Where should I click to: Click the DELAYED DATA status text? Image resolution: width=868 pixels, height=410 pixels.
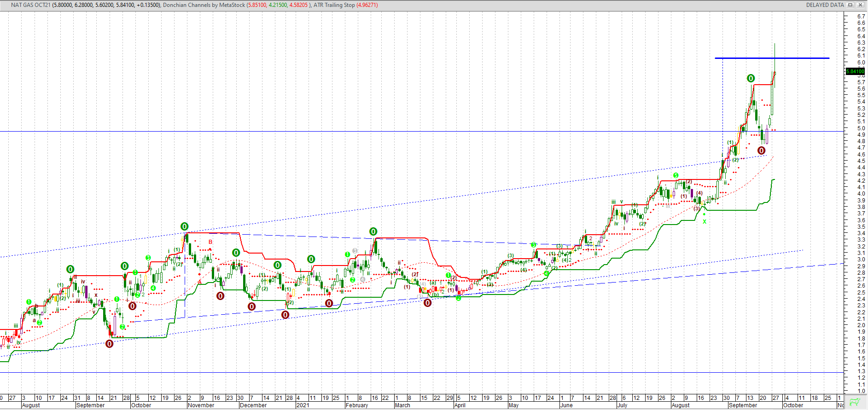pos(825,5)
